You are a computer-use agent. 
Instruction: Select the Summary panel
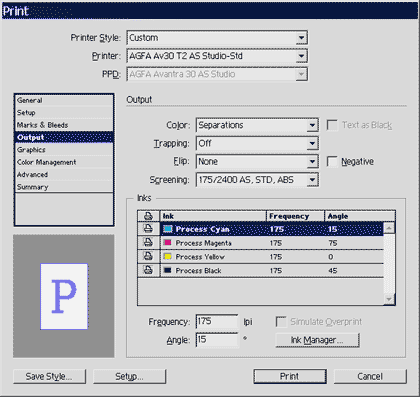(x=64, y=187)
